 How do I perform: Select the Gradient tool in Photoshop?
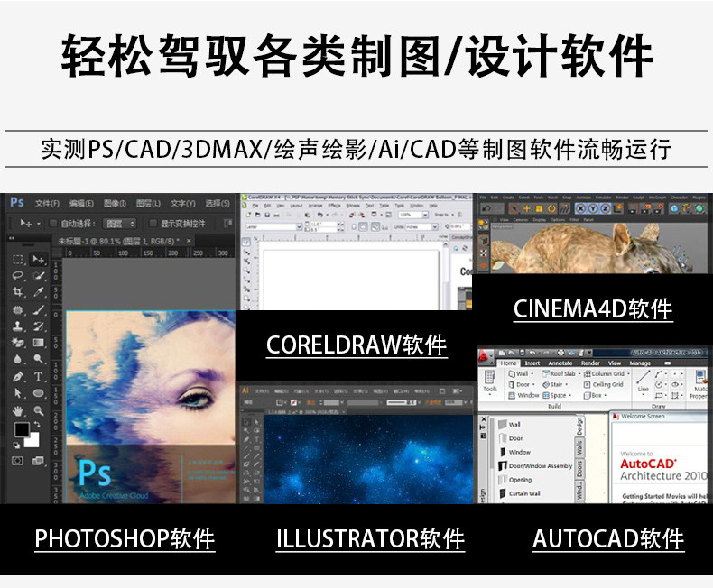tap(39, 342)
